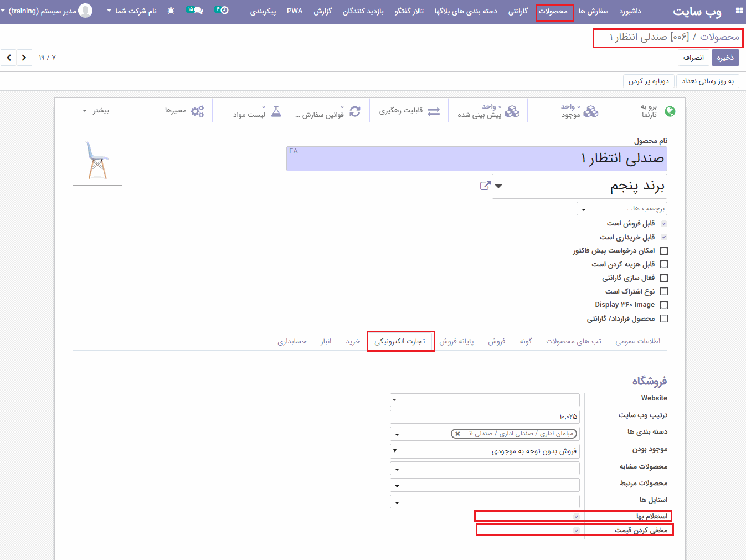Click the routes gears icon
Screen dimensions: 746x560
197,111
